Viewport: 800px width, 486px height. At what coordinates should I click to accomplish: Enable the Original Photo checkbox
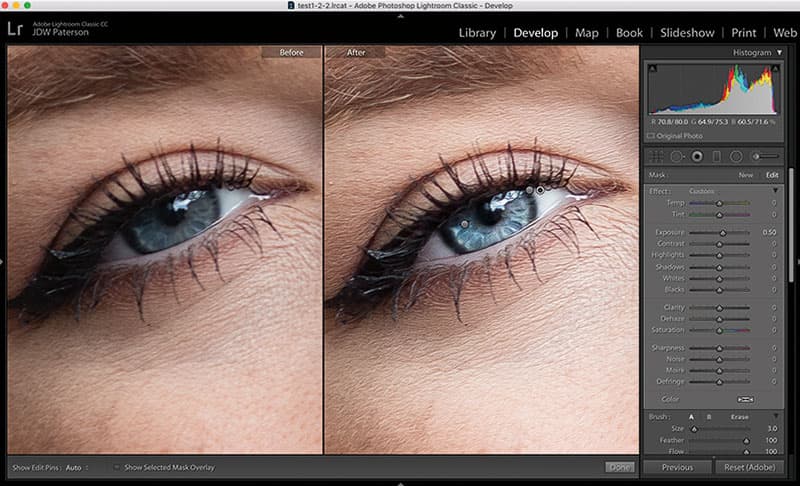tap(651, 136)
